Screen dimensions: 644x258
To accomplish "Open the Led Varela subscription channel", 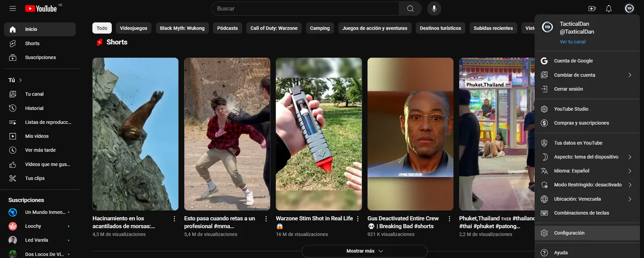I will pos(40,240).
